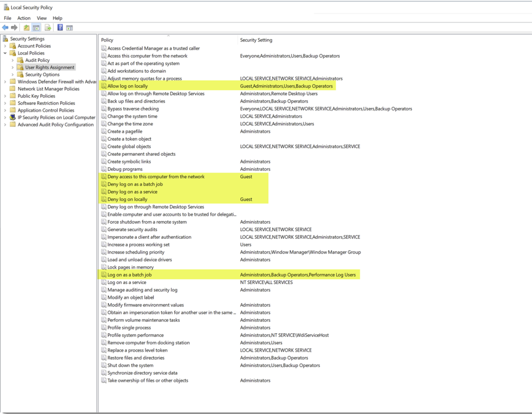Select 'Allow log on through Remote Desktop Services'

point(156,93)
